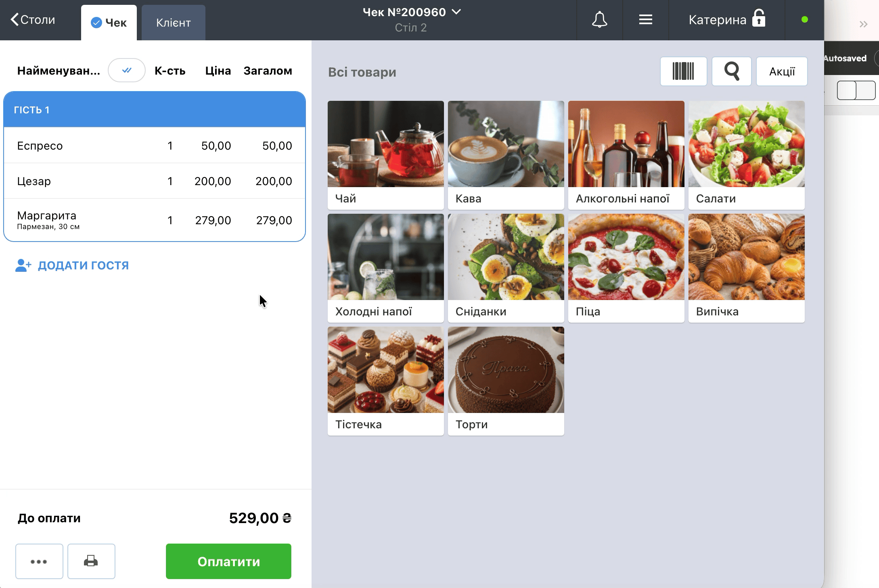Open the Кава category
Image resolution: width=879 pixels, height=588 pixels.
pyautogui.click(x=506, y=155)
